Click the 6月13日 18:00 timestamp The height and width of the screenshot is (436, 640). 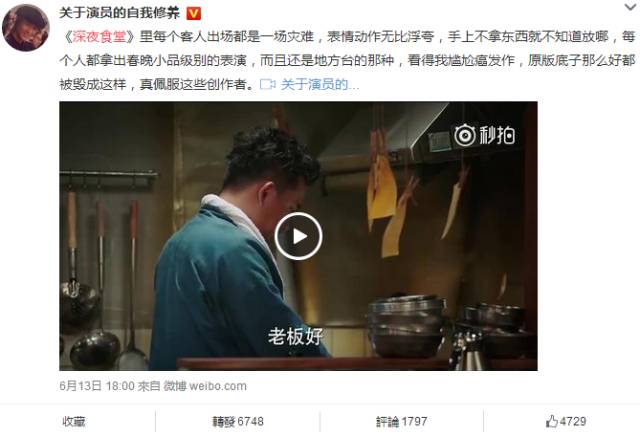[97, 386]
